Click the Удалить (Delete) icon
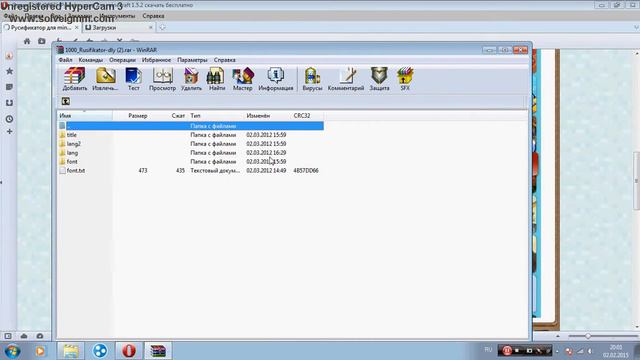Image resolution: width=640 pixels, height=360 pixels. [191, 79]
